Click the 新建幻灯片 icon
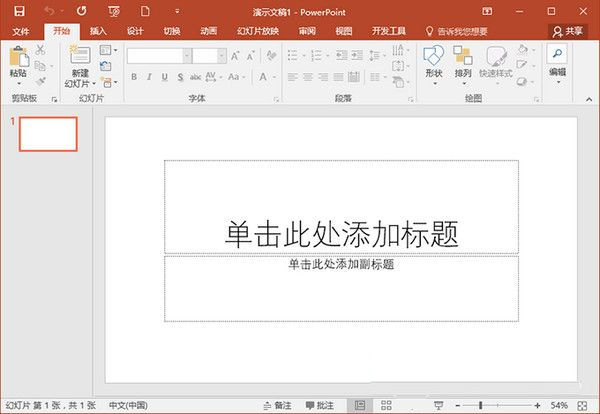Screen dimensions: 600x414 (80, 54)
